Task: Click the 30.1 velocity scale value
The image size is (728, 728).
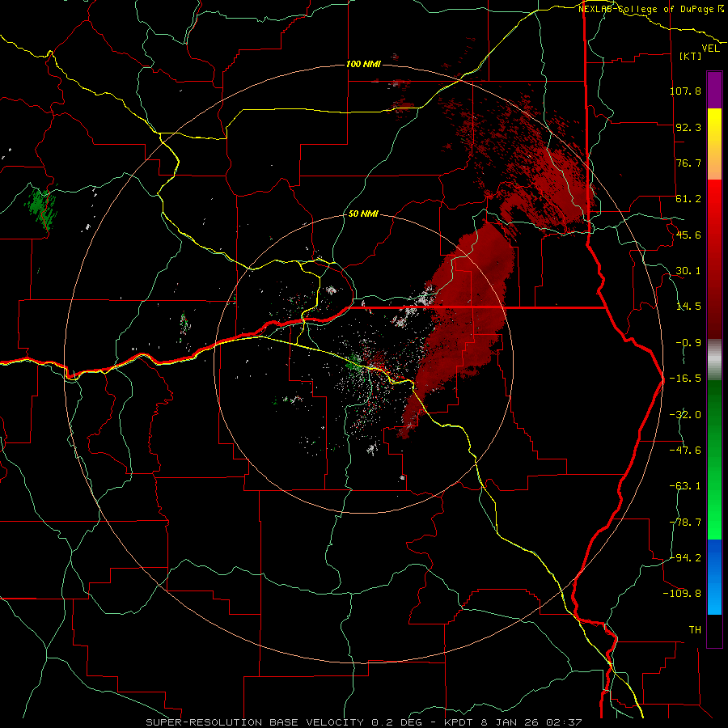Action: [688, 271]
